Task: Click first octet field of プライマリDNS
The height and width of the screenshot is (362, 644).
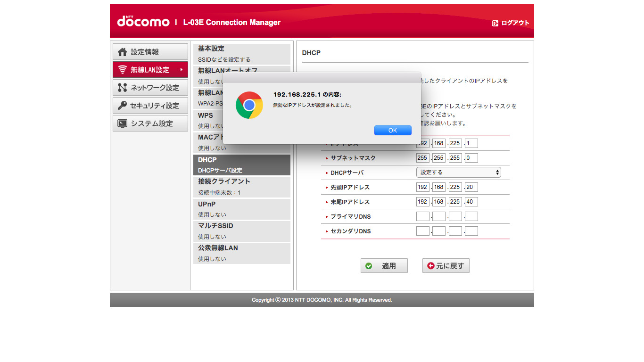Action: pos(423,217)
